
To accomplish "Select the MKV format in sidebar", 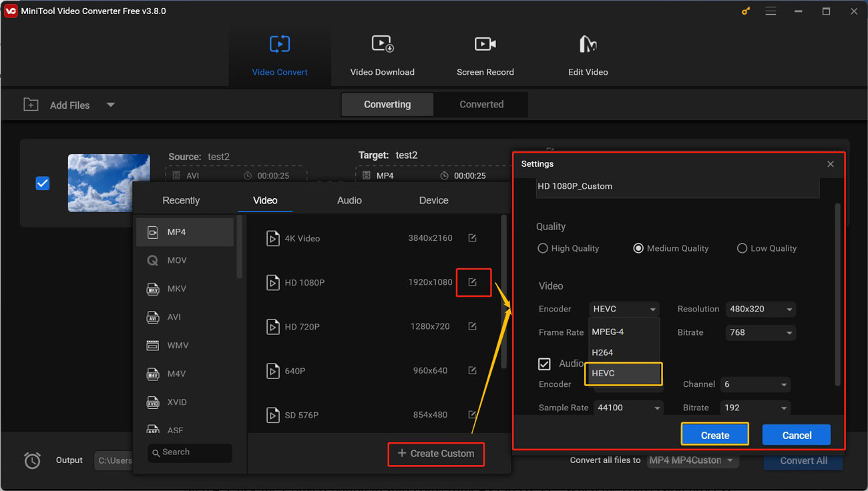I will pos(185,289).
